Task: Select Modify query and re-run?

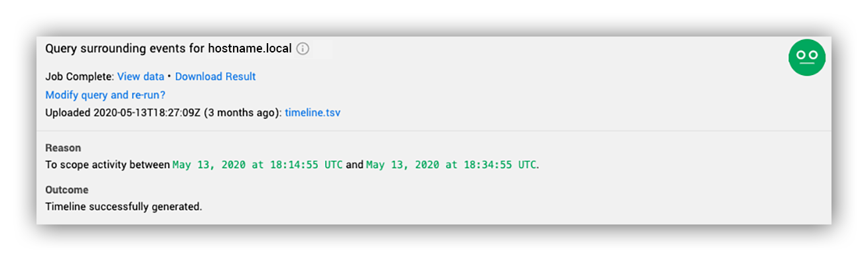Action: (105, 95)
